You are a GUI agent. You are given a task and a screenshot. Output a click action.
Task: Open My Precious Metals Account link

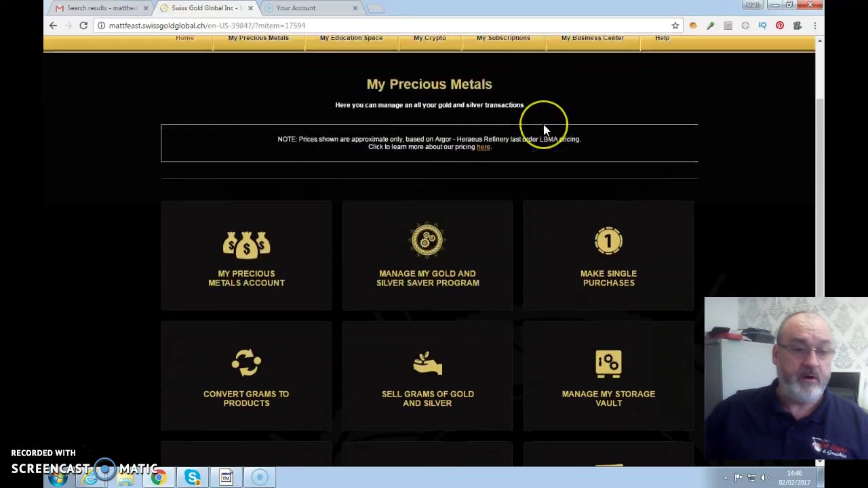246,278
